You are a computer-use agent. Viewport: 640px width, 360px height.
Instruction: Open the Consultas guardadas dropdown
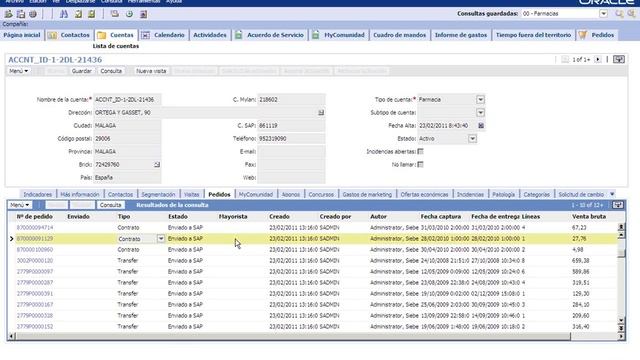click(603, 14)
